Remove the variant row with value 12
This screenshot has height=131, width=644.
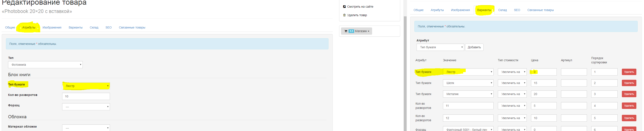tap(629, 118)
